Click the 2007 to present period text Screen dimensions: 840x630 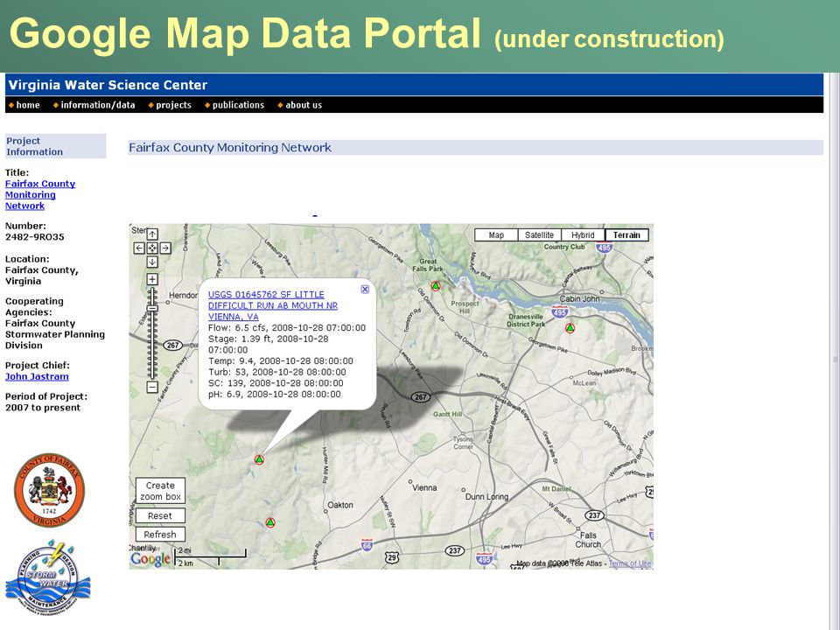(x=43, y=408)
